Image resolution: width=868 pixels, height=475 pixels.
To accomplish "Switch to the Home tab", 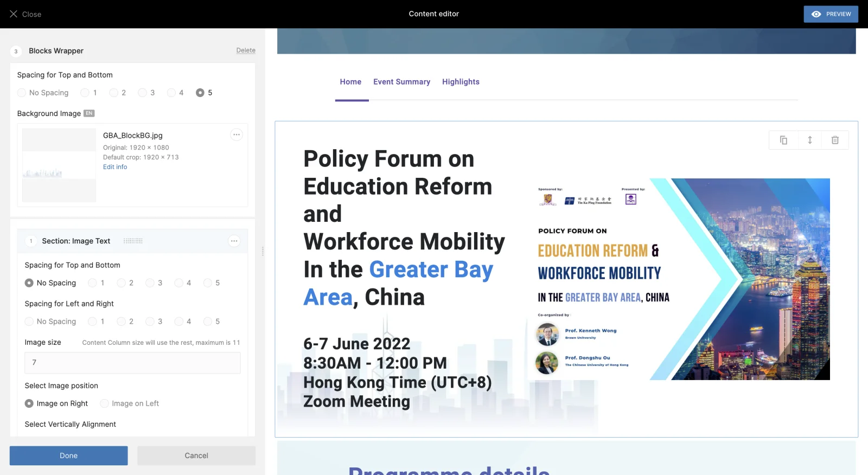I will (350, 82).
